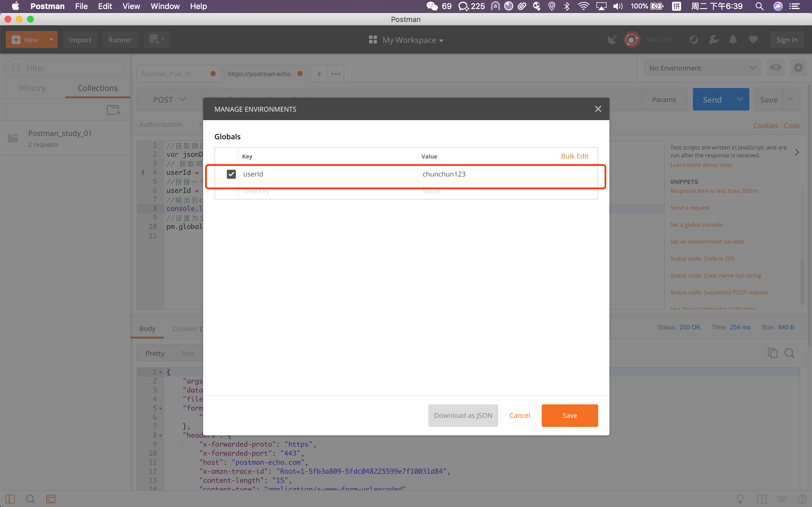Toggle sidebar icon at bottom left
The width and height of the screenshot is (812, 507).
[10, 499]
